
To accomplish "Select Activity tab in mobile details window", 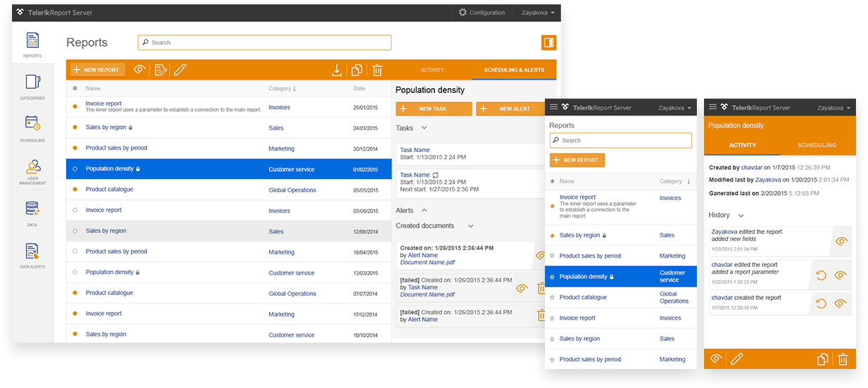I will pos(743,145).
